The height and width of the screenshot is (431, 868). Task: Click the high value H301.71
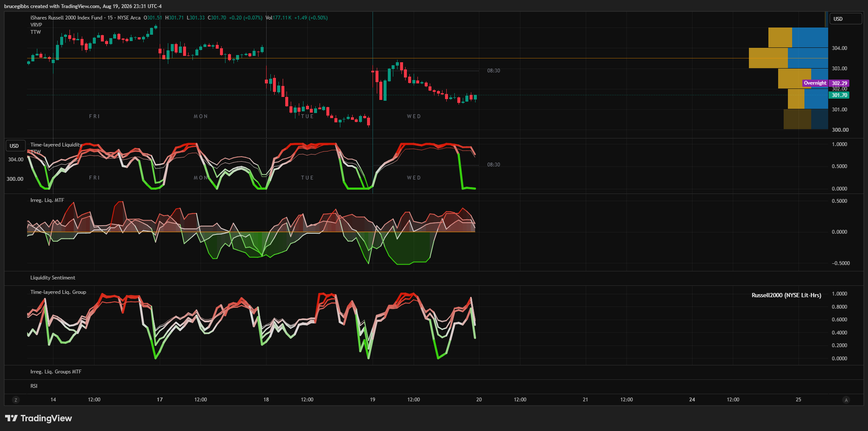tap(174, 18)
